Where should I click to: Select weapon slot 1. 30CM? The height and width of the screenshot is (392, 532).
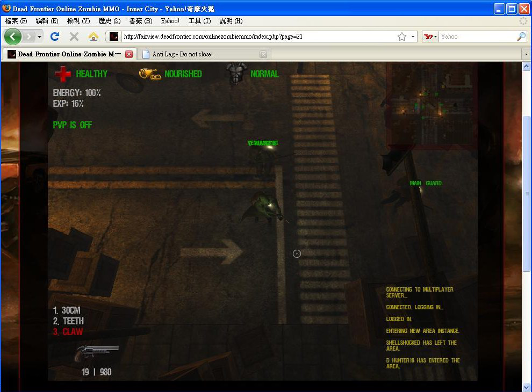[x=67, y=310]
